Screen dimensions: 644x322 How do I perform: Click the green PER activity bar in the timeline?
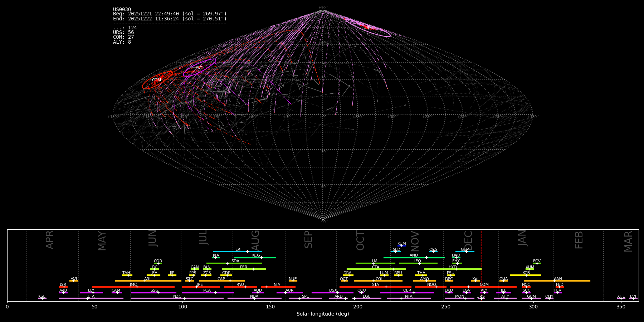[x=244, y=269]
